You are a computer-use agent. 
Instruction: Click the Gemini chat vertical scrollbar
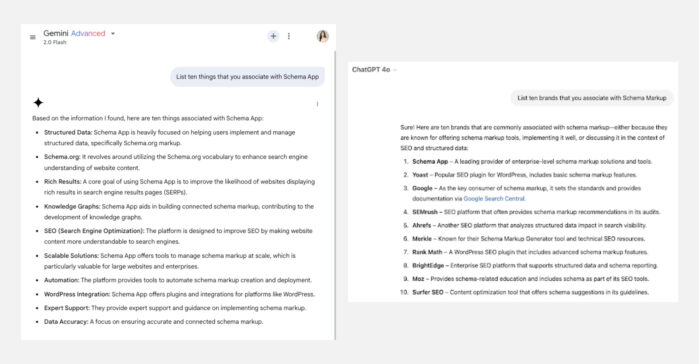tap(335, 195)
